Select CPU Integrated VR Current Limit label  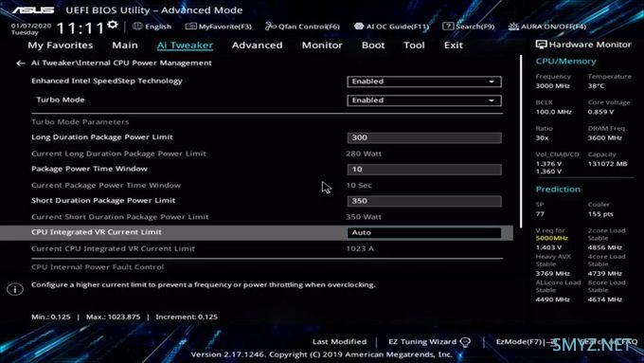tap(97, 232)
